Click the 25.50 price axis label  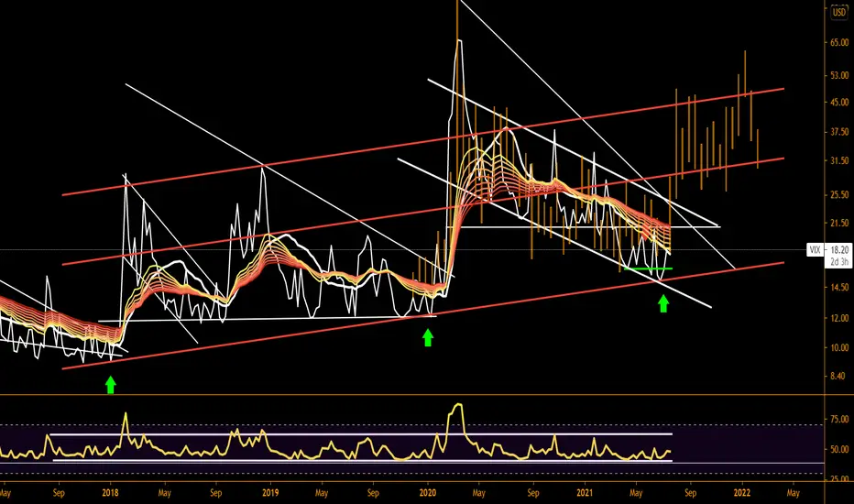click(x=839, y=194)
